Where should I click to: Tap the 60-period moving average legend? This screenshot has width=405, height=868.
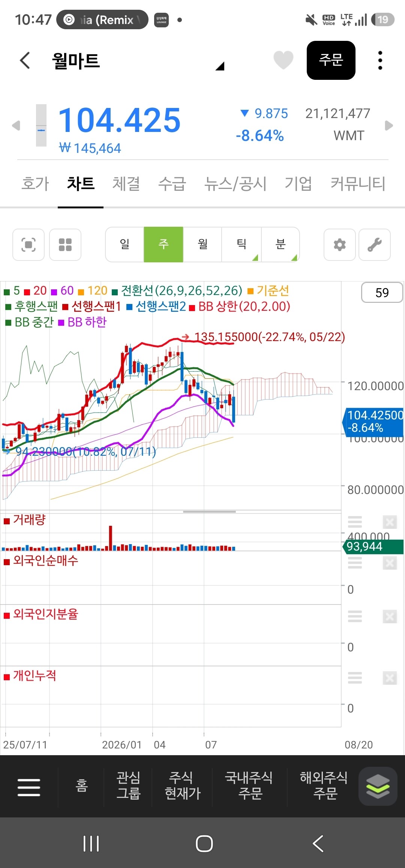pos(63,291)
